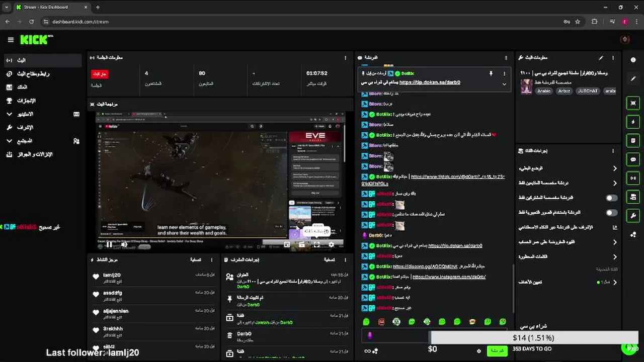Open Mod actions panel three-dot menu
Viewport: 644px width, 362px height.
pyautogui.click(x=345, y=260)
